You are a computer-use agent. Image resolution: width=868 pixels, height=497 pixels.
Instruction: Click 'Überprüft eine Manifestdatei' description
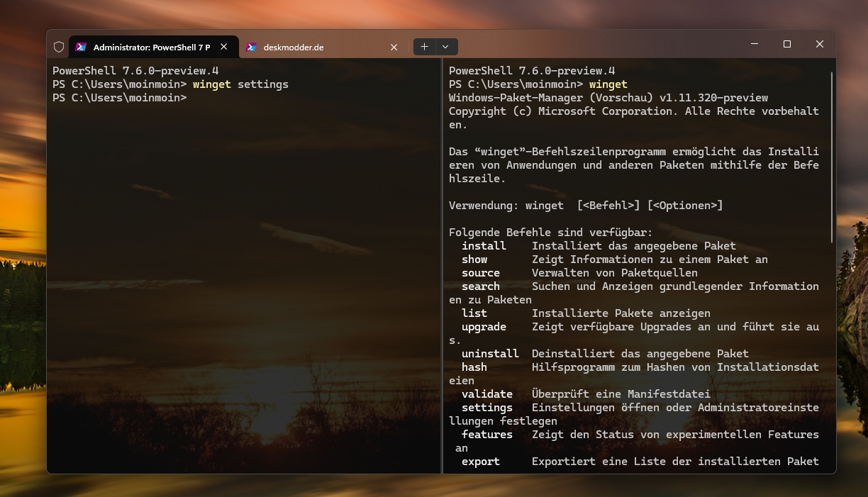pos(621,394)
